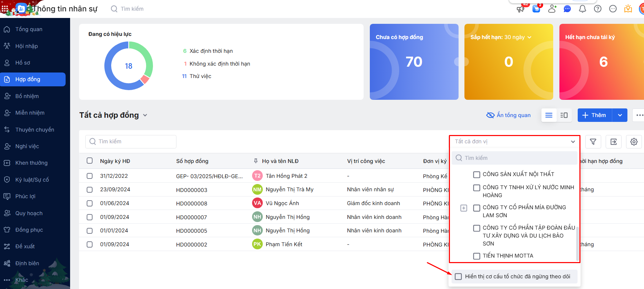Open the three-dot more actions button beside Thêm

pos(640,115)
